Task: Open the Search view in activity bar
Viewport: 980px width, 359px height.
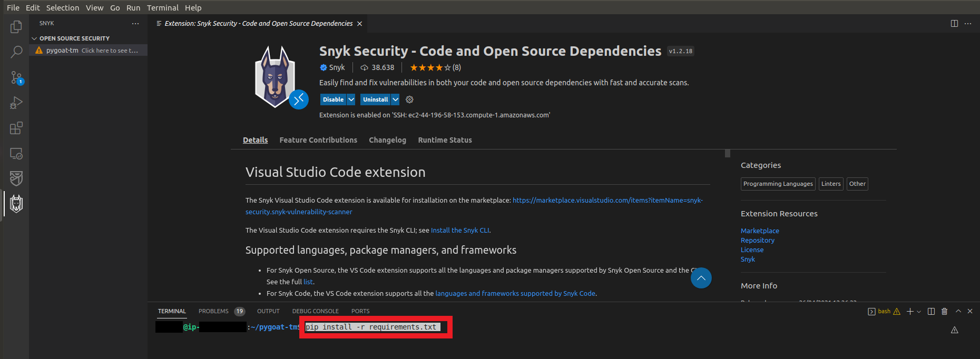Action: point(16,52)
